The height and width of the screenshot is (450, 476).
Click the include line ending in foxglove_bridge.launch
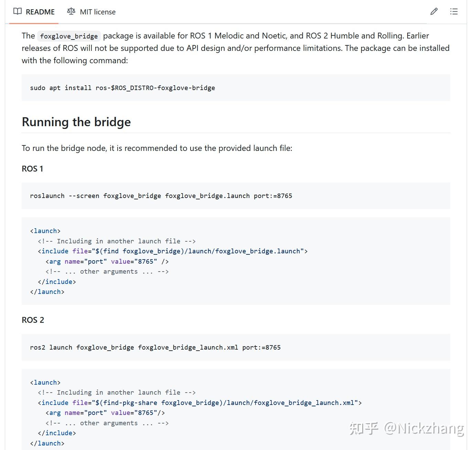pos(173,251)
